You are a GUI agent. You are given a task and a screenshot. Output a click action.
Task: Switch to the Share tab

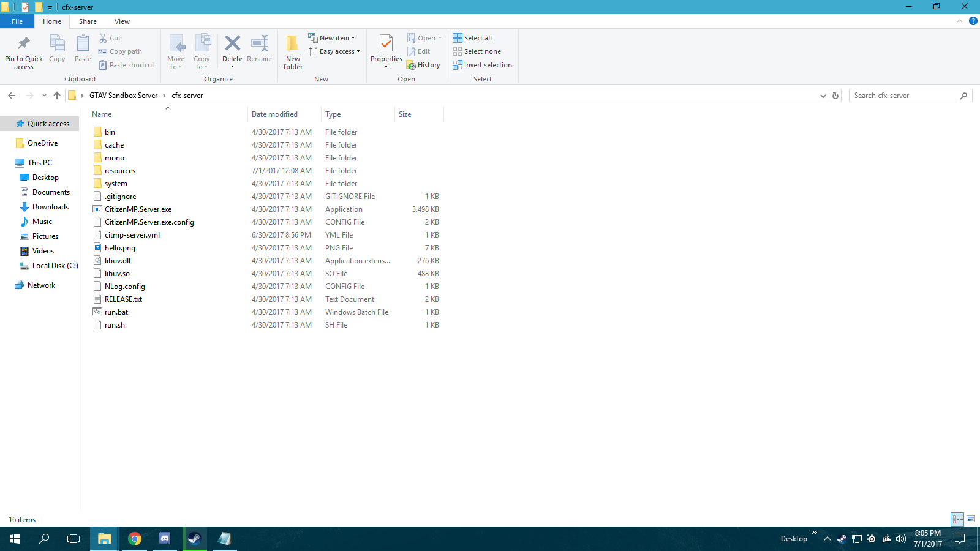coord(88,21)
